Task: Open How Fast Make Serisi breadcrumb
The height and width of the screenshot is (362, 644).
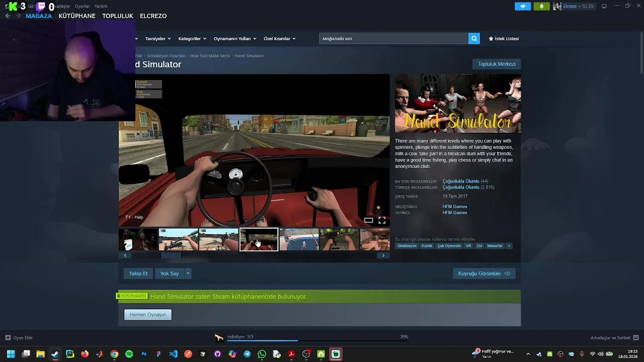Action: coord(210,56)
